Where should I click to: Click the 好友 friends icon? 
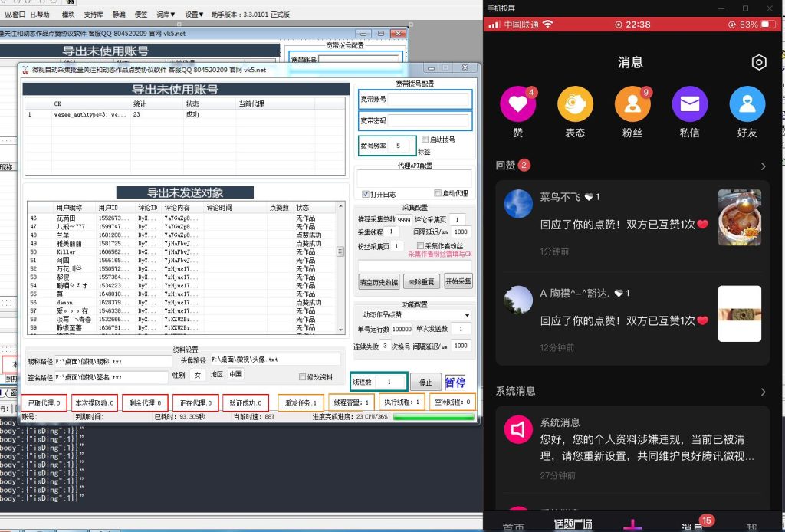click(746, 104)
